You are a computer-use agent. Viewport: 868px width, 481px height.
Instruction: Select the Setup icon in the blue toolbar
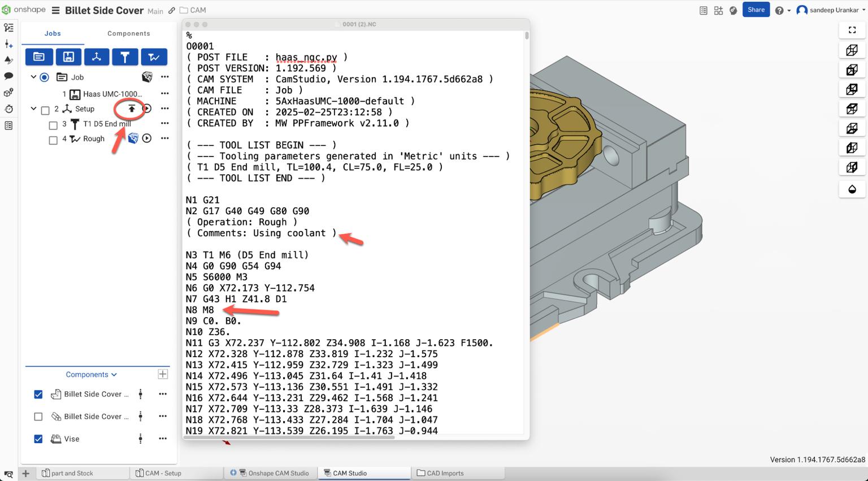pos(97,57)
